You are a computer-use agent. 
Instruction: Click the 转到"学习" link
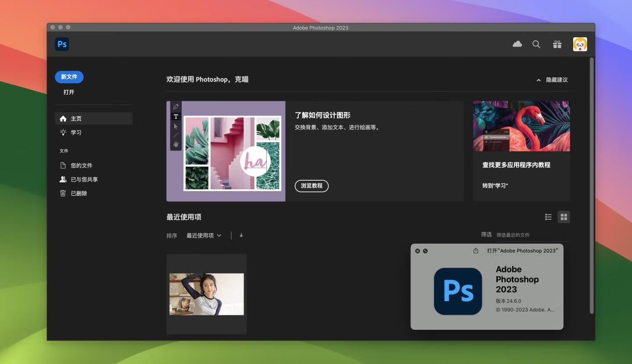(495, 186)
